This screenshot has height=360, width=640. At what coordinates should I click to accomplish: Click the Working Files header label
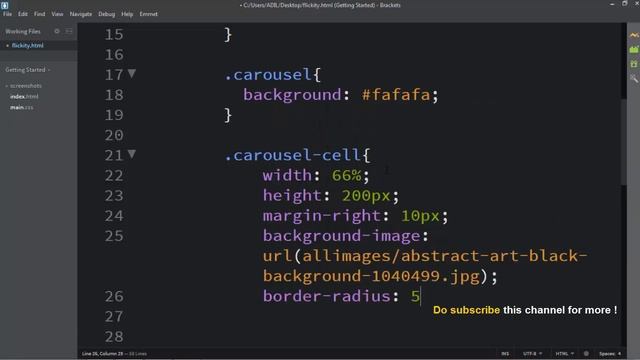(23, 31)
